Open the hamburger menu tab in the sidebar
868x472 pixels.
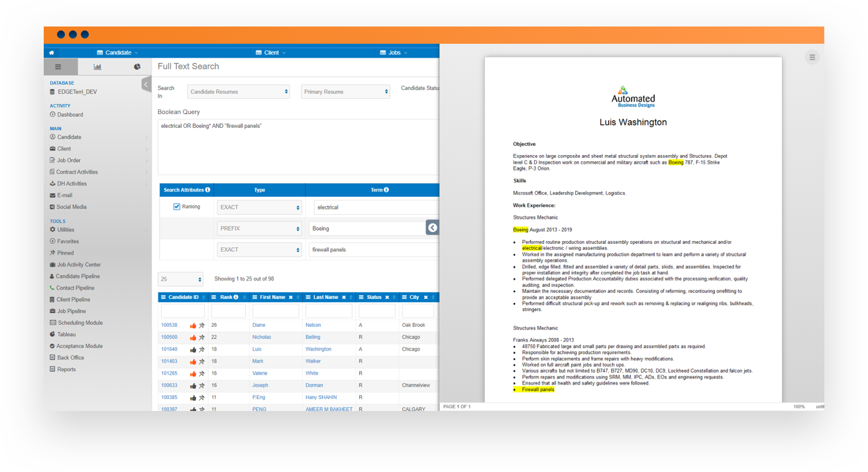coord(58,67)
